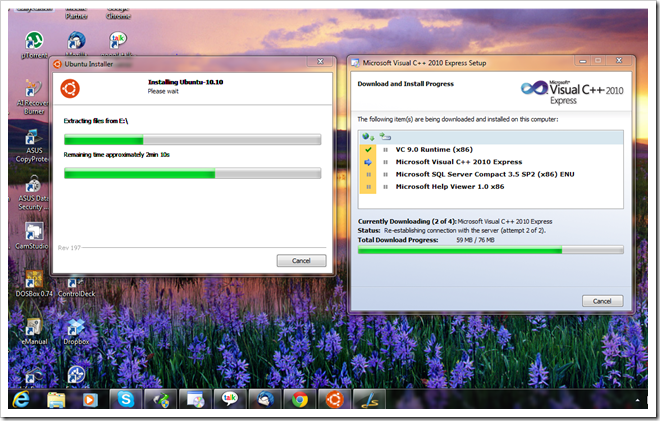The height and width of the screenshot is (421, 660).
Task: Click the 'Extracting files from E:\' label
Action: coord(96,121)
